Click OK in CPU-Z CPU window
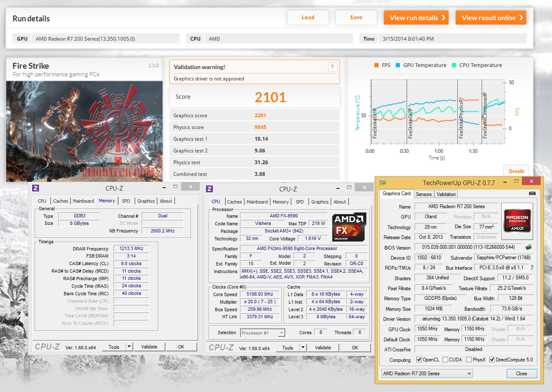The height and width of the screenshot is (392, 552). click(355, 348)
